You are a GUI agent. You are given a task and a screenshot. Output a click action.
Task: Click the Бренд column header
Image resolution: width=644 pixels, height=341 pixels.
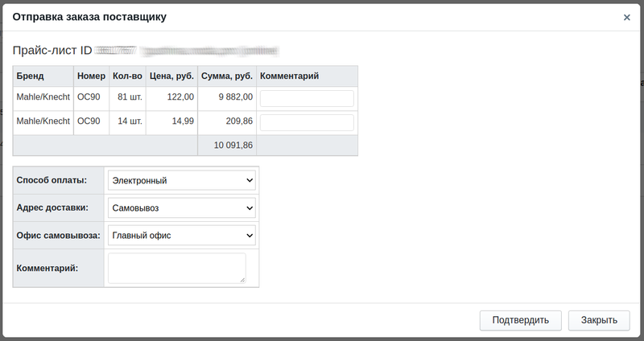coord(30,76)
